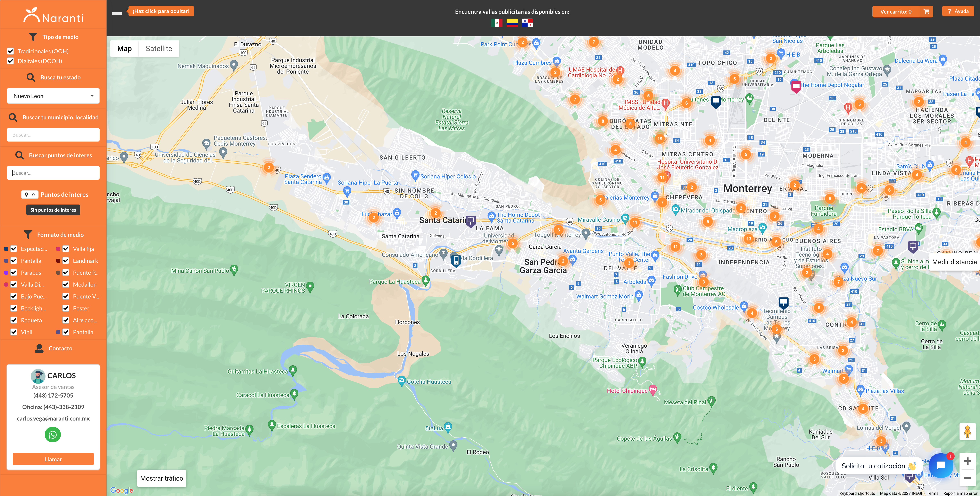The image size is (980, 496).
Task: Click the Street View pegman icon
Action: tap(967, 431)
